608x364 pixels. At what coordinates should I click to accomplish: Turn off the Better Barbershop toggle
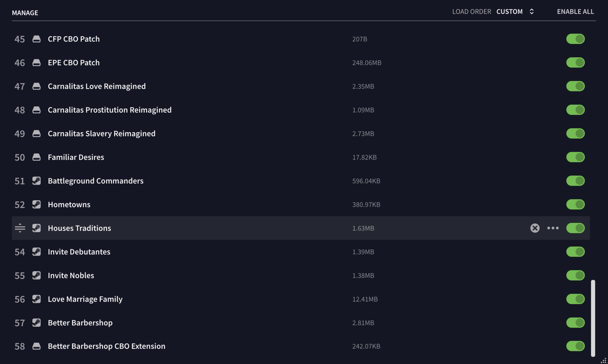[575, 323]
